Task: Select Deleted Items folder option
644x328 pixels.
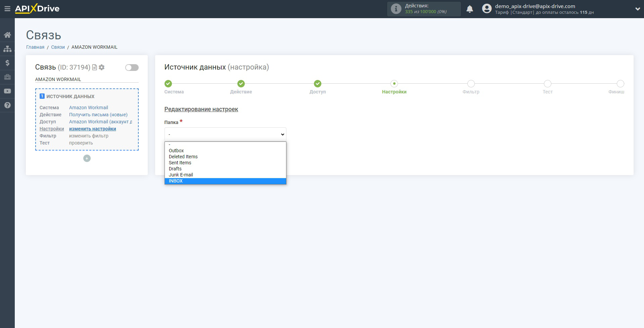Action: [x=225, y=157]
